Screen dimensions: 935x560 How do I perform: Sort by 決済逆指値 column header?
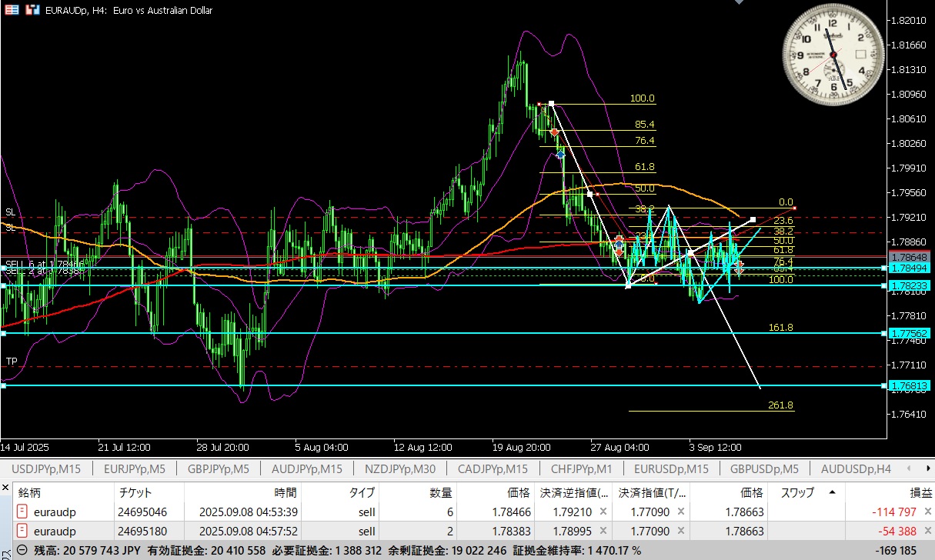point(573,492)
